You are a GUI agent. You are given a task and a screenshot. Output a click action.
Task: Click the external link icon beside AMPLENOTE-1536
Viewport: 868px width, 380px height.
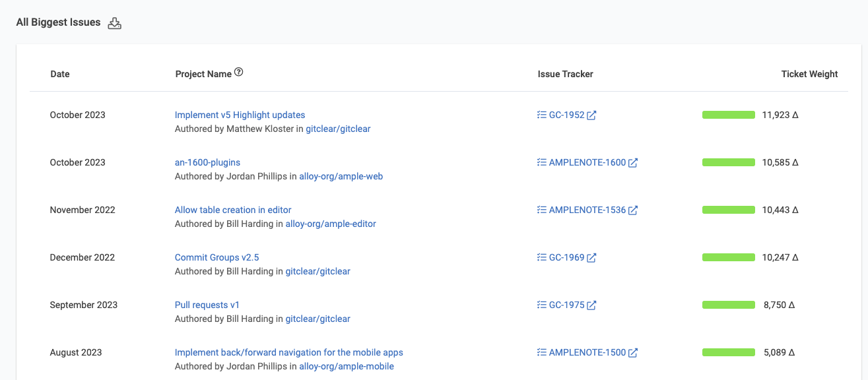(x=633, y=210)
